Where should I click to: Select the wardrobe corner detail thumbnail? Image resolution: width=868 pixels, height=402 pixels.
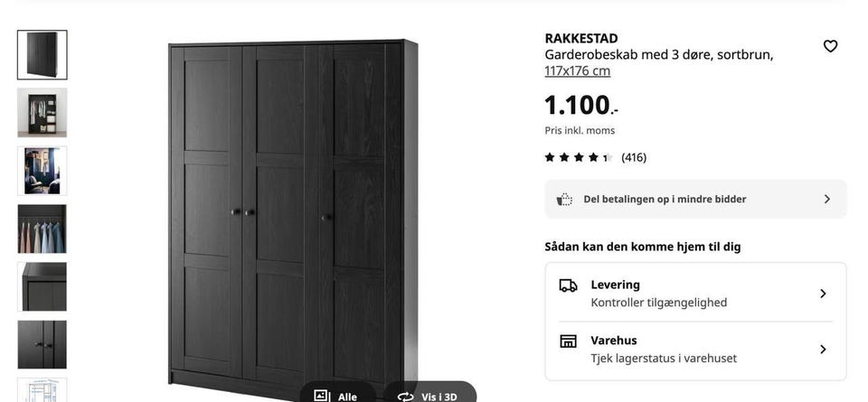[x=42, y=287]
